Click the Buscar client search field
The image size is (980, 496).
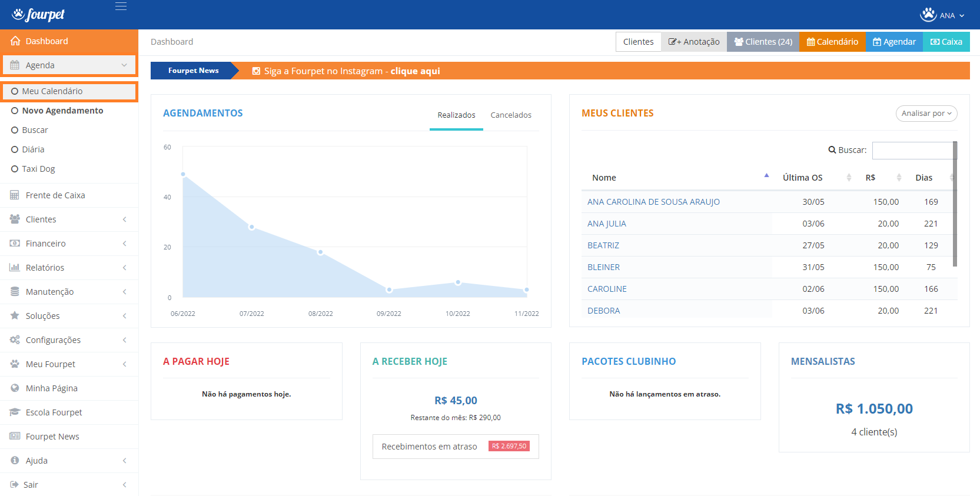coord(913,150)
